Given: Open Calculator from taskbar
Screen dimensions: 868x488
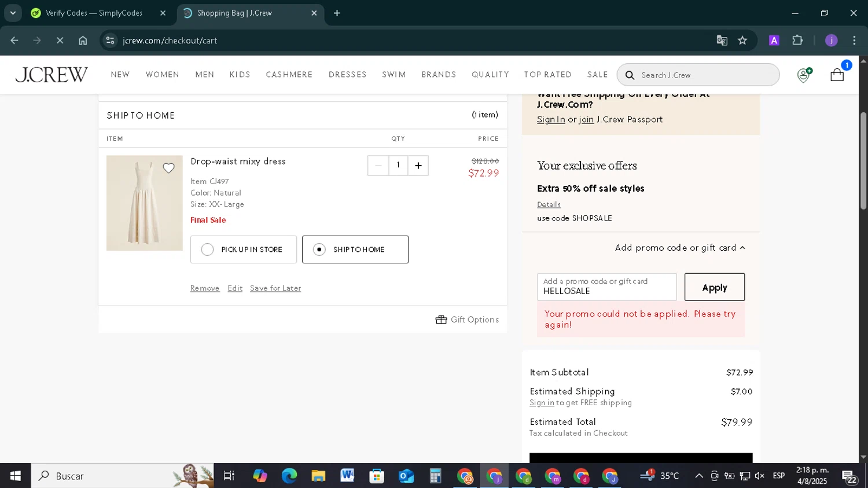Looking at the screenshot, I should (x=435, y=476).
